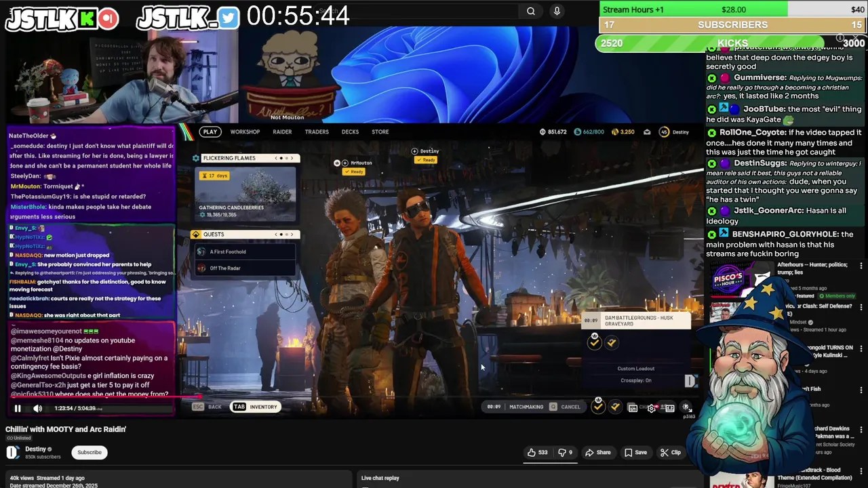
Task: Open the DECKS tab
Action: pyautogui.click(x=350, y=131)
